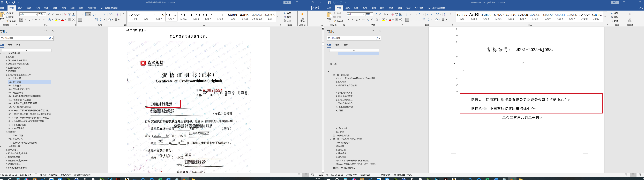Screen dimensions: 644x180
Task: Justify text in left Word window
Action: pos(92,20)
